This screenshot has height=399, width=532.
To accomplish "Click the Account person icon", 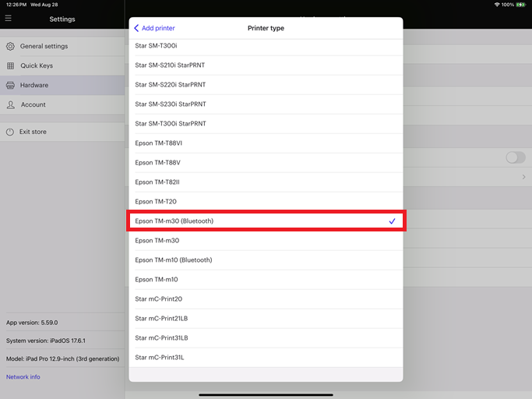I will (x=11, y=104).
